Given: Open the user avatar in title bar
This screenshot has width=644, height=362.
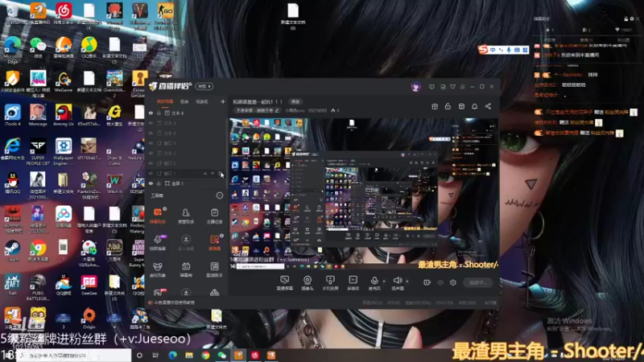Looking at the screenshot, I should tap(415, 87).
